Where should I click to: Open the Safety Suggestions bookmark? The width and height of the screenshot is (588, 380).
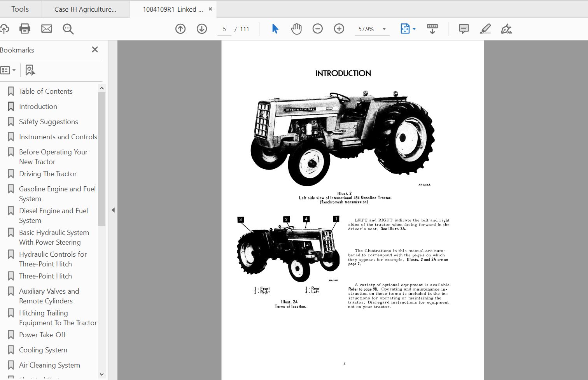click(x=48, y=122)
